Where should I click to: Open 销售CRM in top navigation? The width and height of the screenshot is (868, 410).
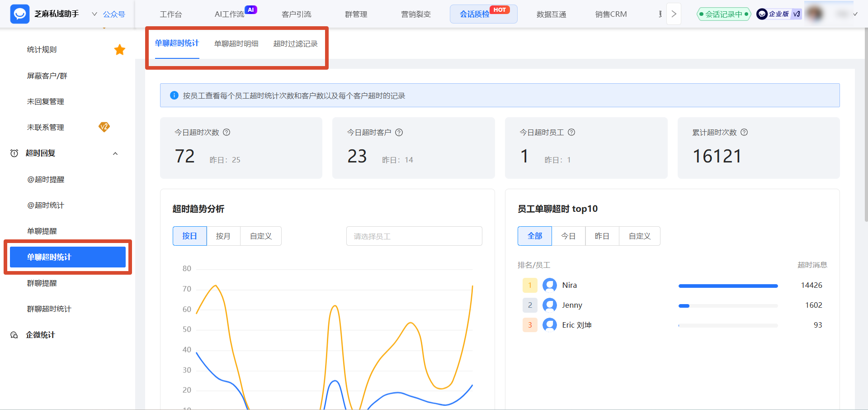click(x=611, y=14)
